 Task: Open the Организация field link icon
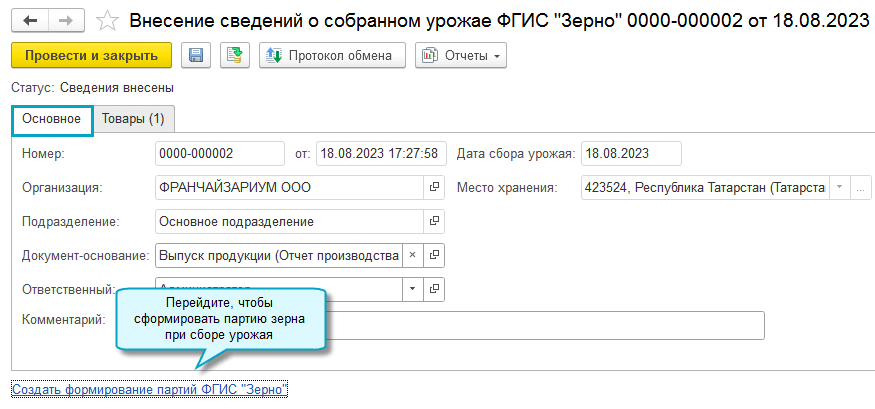tap(434, 187)
